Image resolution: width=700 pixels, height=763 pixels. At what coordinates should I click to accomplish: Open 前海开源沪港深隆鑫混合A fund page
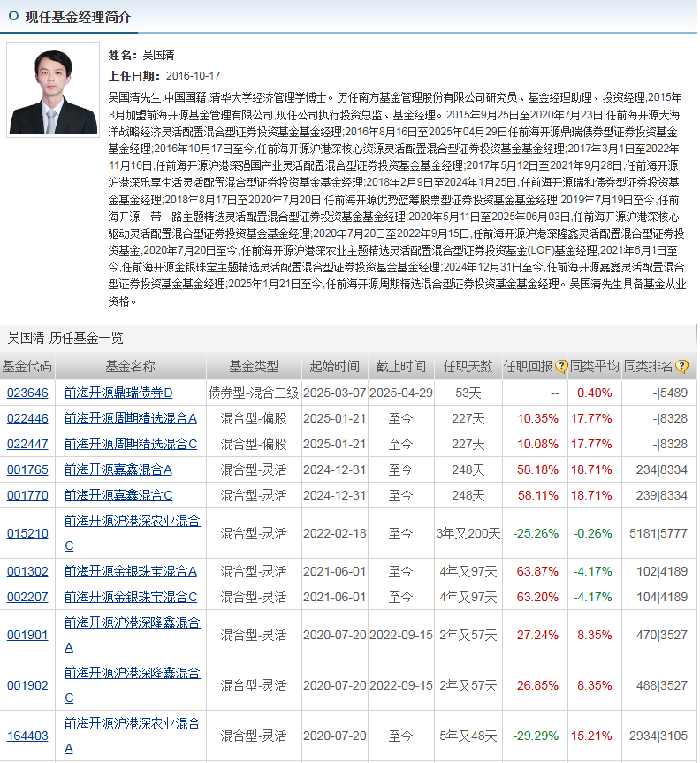(133, 635)
